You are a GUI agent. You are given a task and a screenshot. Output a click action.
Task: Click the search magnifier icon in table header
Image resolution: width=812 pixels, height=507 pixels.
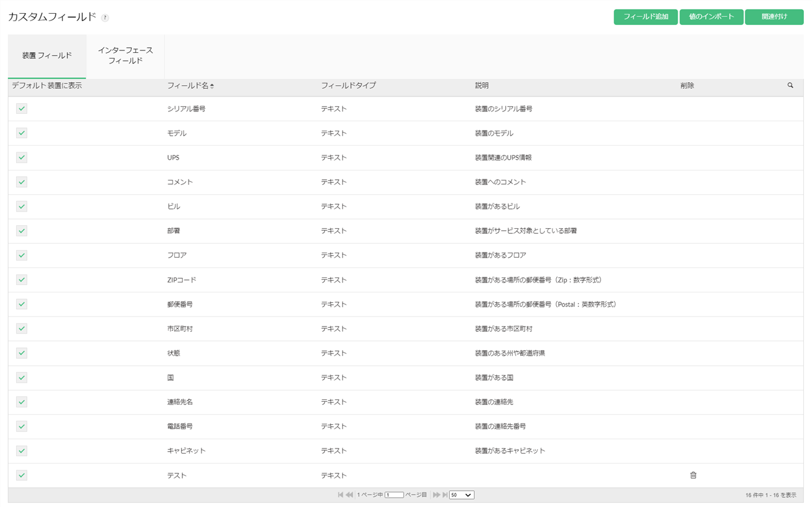tap(790, 86)
